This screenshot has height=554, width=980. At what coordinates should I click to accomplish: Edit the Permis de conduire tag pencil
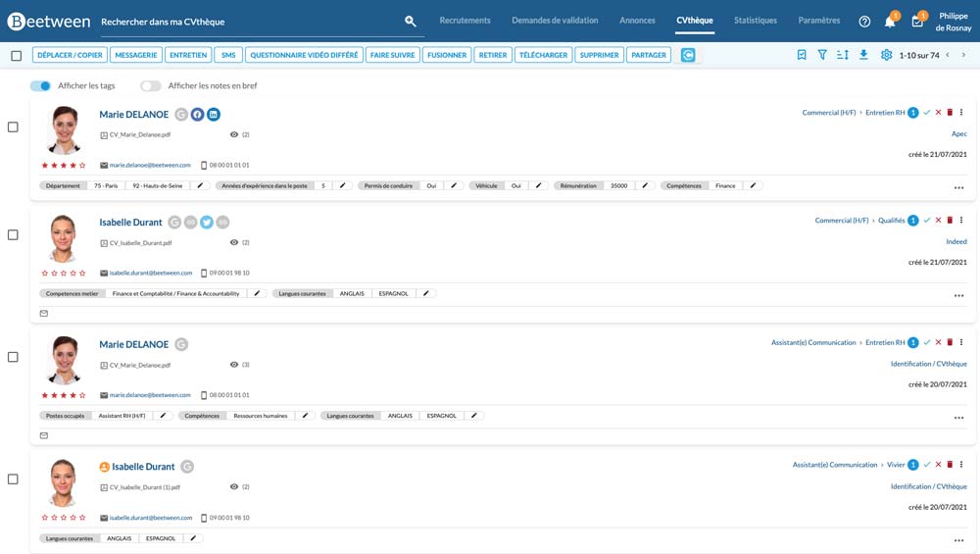click(x=454, y=185)
